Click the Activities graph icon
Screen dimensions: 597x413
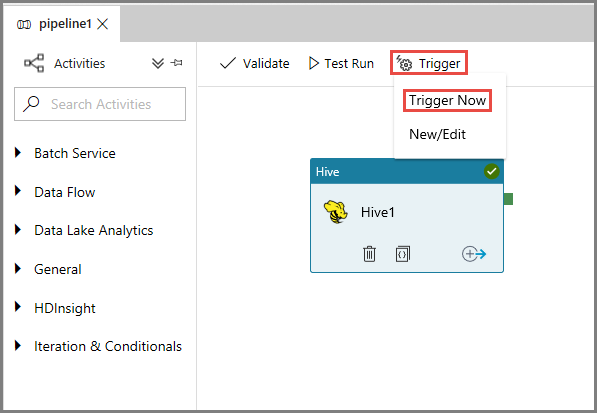34,63
